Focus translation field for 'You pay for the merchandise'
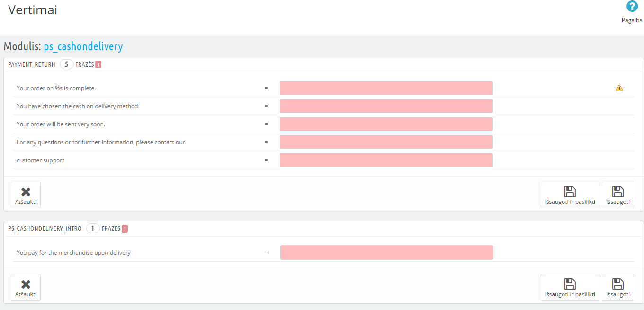644x310 pixels. [x=387, y=253]
